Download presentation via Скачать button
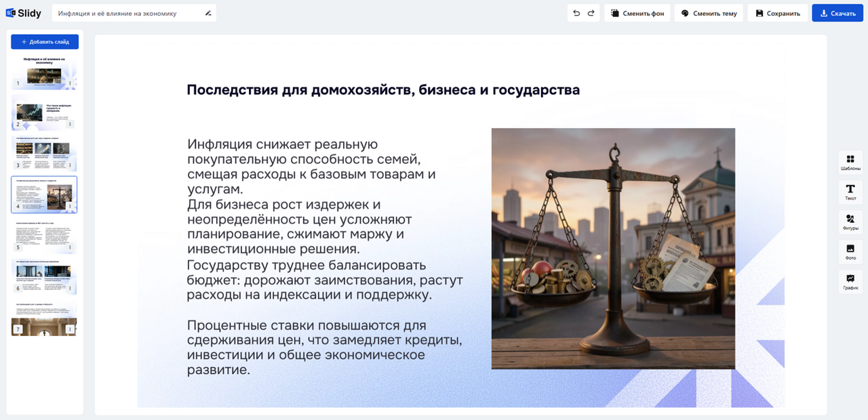868x420 pixels. coord(837,13)
